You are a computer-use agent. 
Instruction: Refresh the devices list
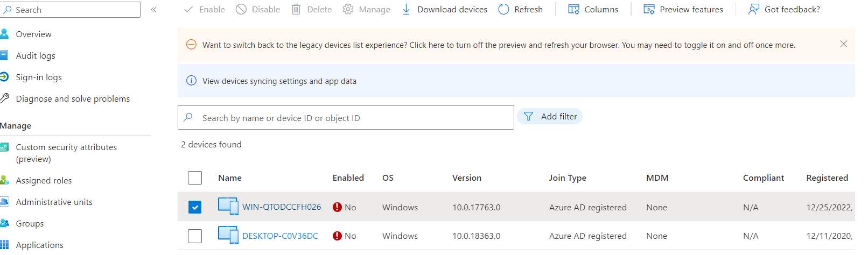(x=520, y=9)
